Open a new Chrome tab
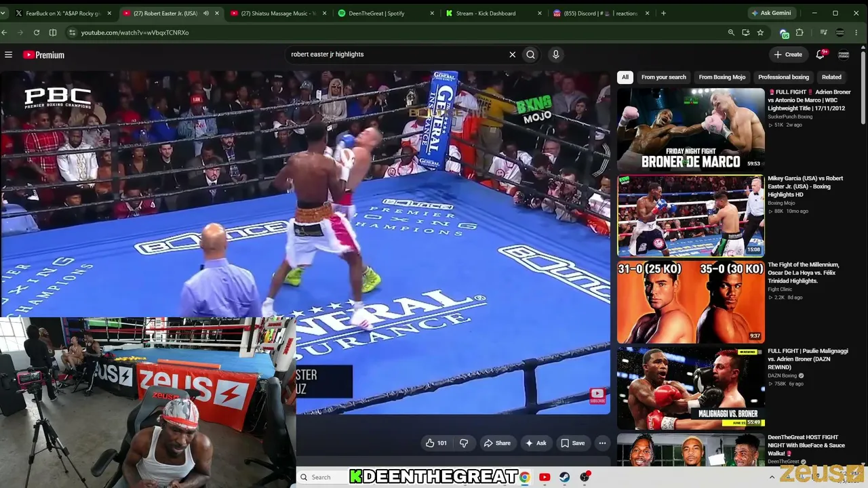The height and width of the screenshot is (488, 868). pyautogui.click(x=663, y=13)
